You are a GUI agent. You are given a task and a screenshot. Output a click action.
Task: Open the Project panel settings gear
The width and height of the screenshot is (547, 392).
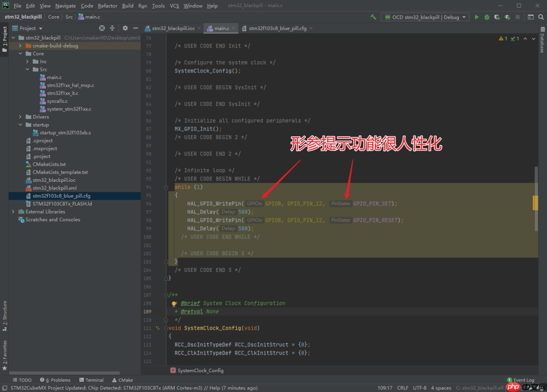tap(125, 29)
